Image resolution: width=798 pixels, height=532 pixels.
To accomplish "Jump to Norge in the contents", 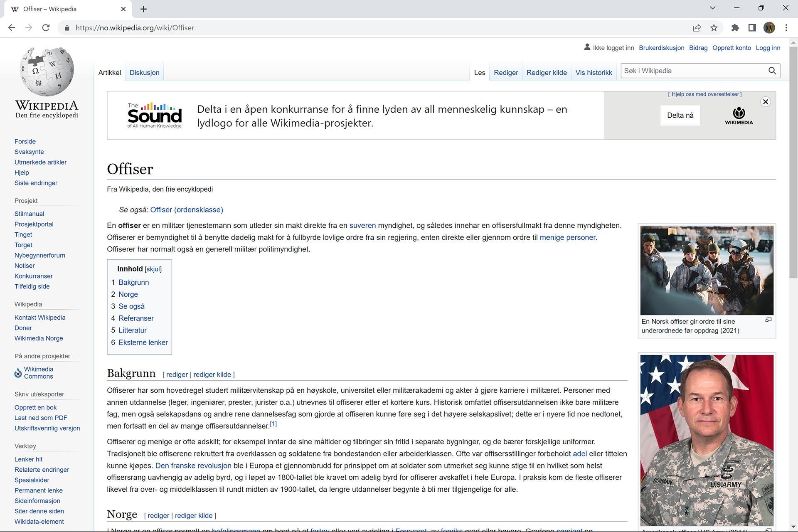I will tap(128, 295).
